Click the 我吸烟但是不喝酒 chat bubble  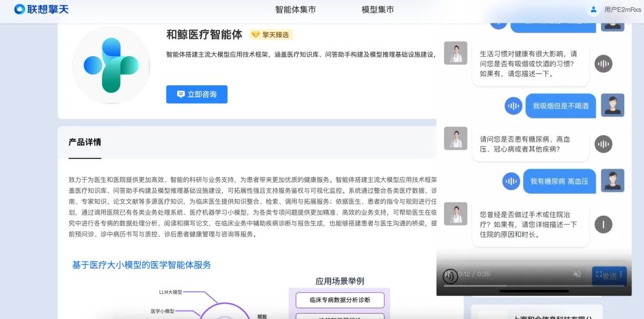tap(561, 106)
